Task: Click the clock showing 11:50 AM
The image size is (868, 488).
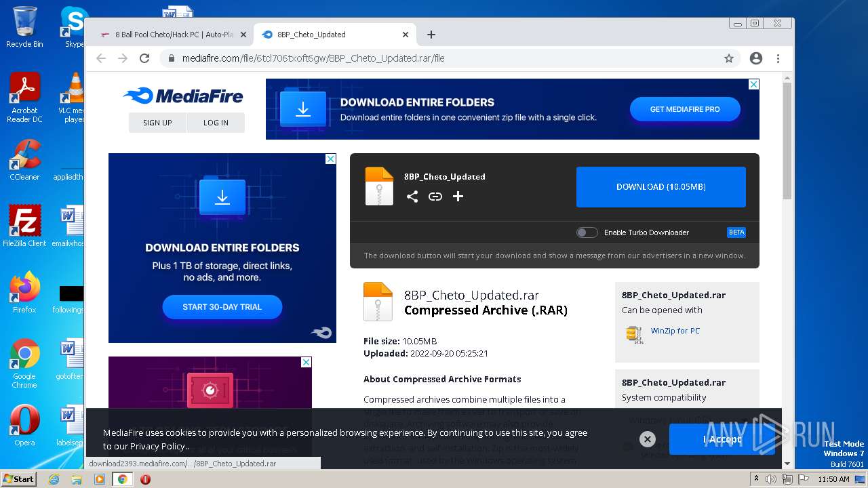Action: point(833,479)
